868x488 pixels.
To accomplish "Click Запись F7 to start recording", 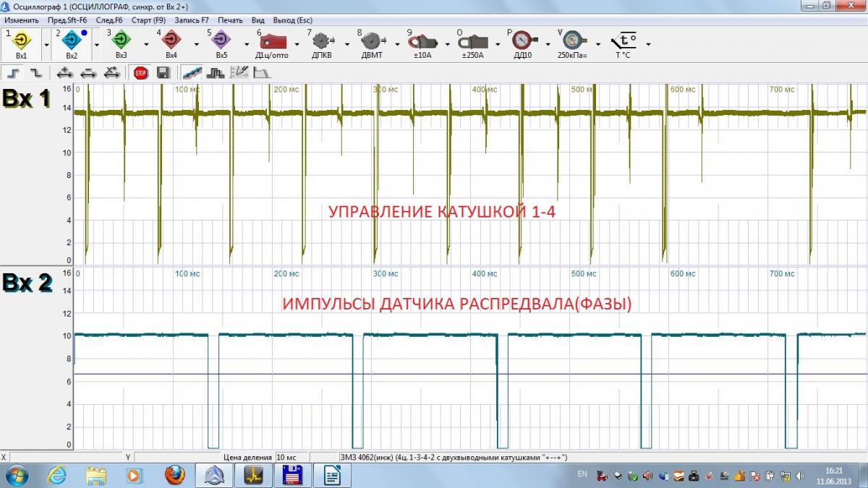I will pos(192,20).
